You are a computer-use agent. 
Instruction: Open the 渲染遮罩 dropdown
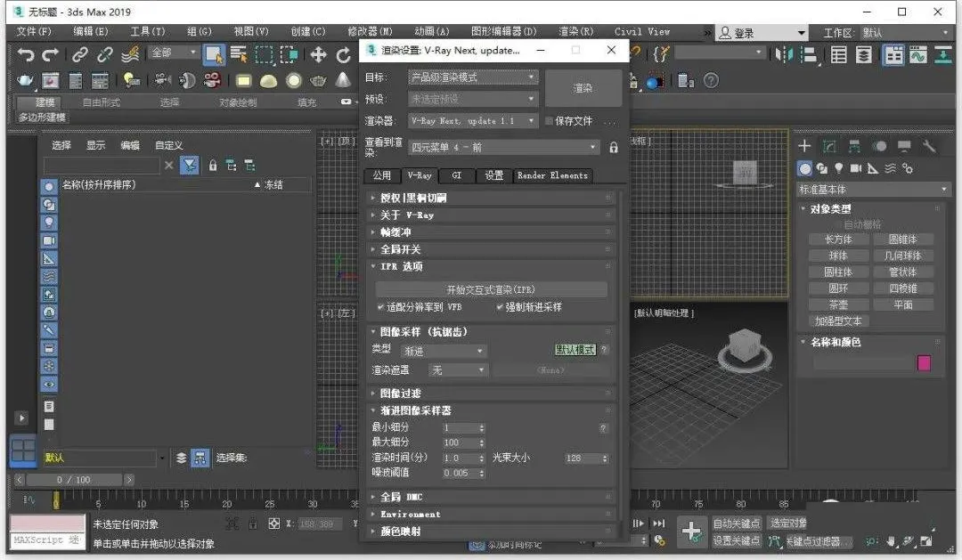(458, 369)
